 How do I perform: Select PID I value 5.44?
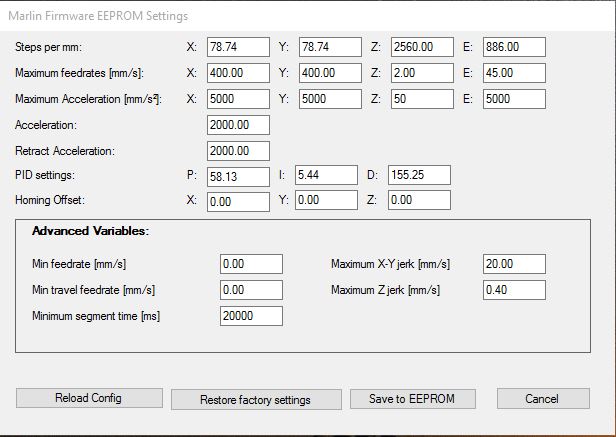[x=326, y=175]
